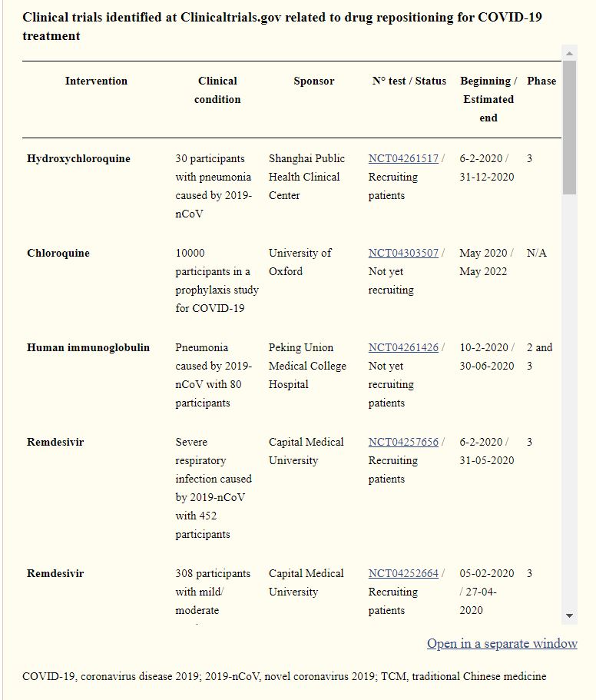Select the Chloroquine row label

(58, 254)
